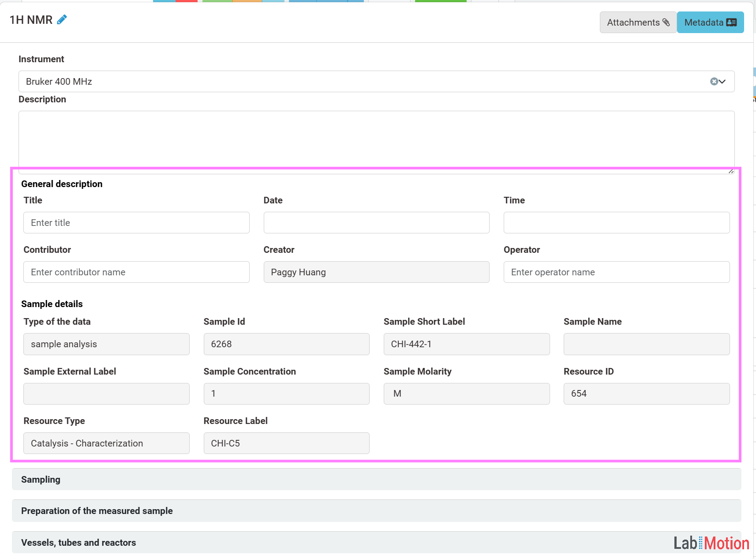Switch to the Attachments tab
The image size is (756, 559).
[638, 23]
